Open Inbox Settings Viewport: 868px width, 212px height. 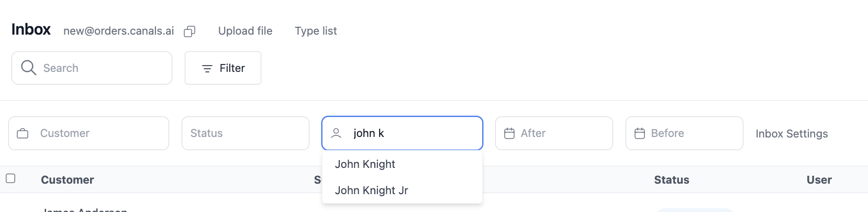click(792, 134)
